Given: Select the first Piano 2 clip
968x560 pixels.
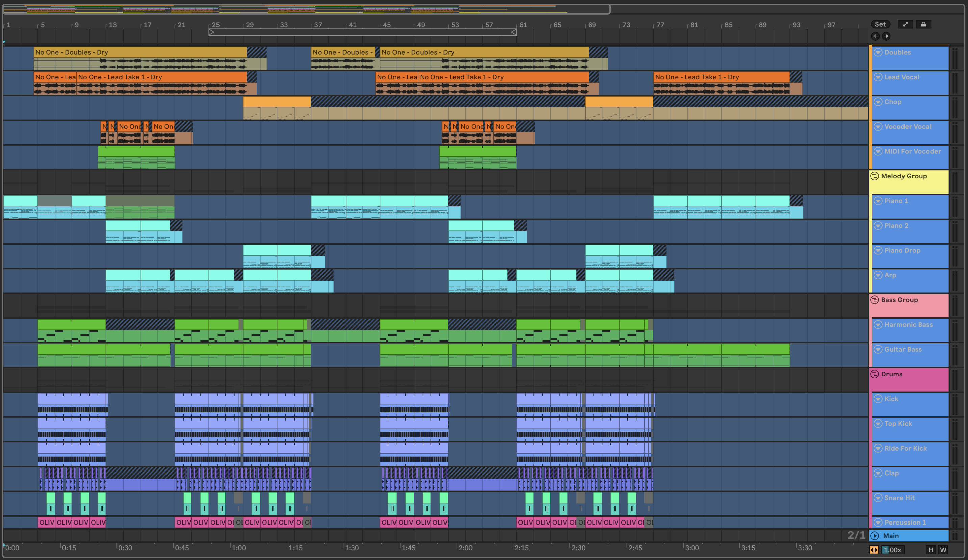Looking at the screenshot, I should coord(123,231).
